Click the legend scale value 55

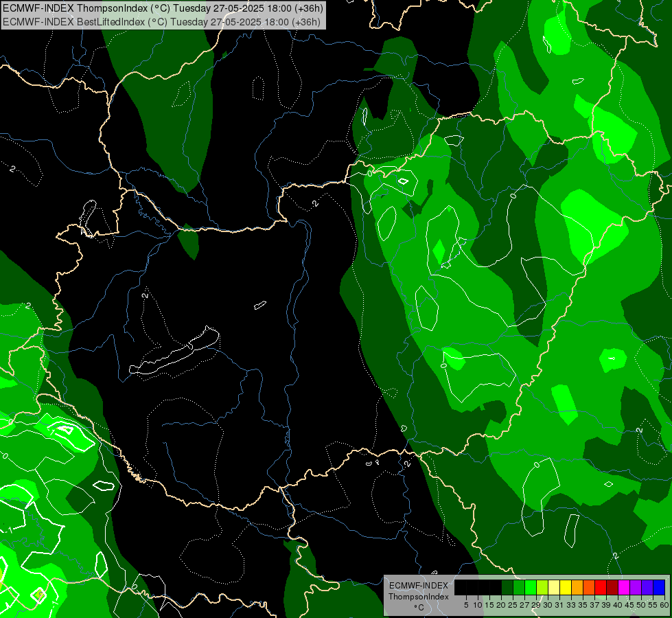pos(652,605)
